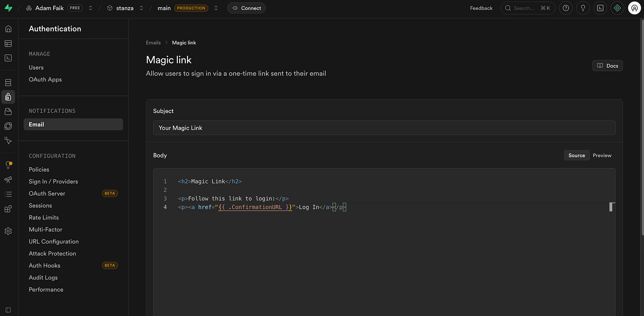Open Storage from the left icon rail
Screen dimensions: 644x316
[8, 111]
